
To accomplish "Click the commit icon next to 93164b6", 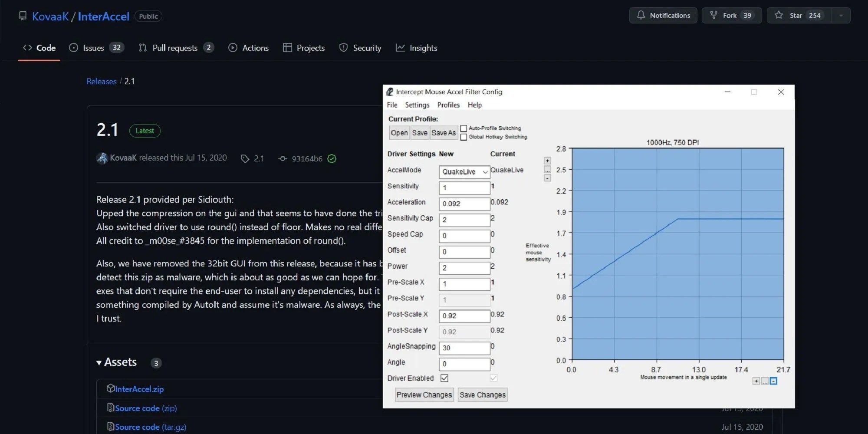I will point(283,159).
